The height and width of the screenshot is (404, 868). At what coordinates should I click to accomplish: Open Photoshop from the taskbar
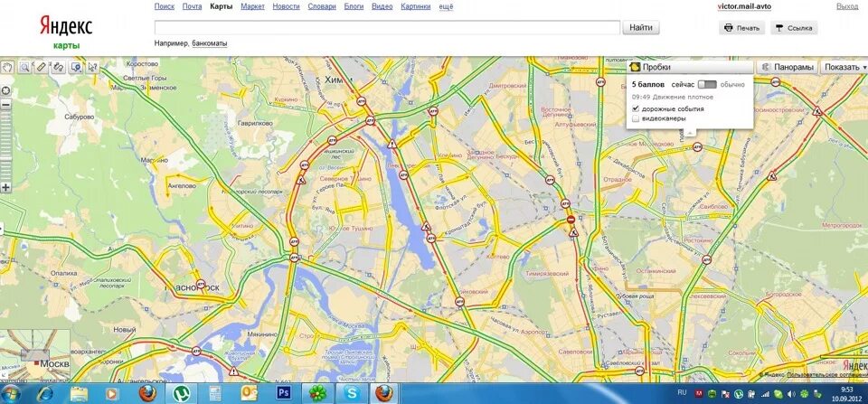click(283, 393)
